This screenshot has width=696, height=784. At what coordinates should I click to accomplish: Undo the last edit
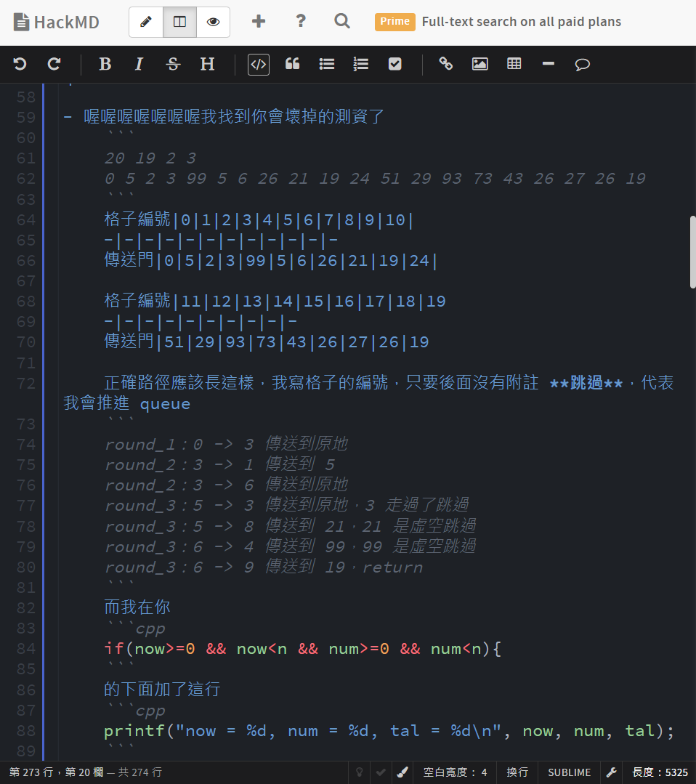tap(20, 64)
